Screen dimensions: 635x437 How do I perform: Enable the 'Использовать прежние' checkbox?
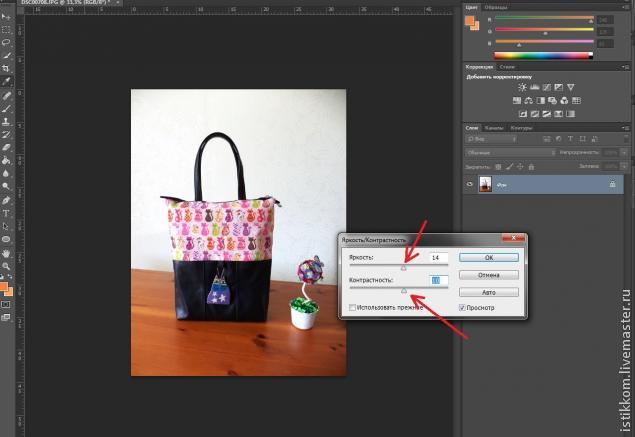[352, 307]
